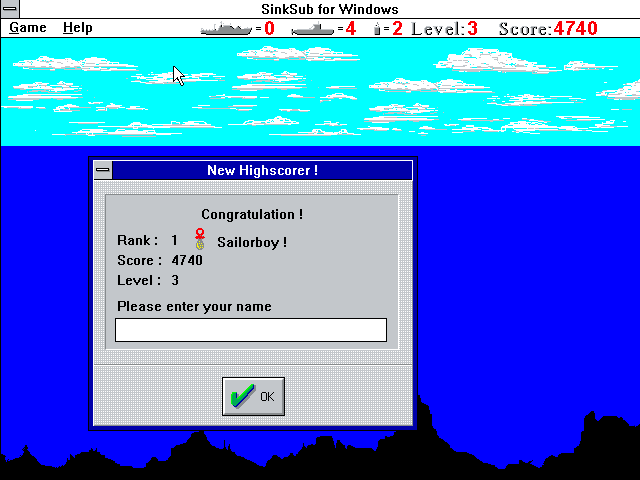The width and height of the screenshot is (640, 480).
Task: Focus the player name text field
Action: (x=250, y=330)
